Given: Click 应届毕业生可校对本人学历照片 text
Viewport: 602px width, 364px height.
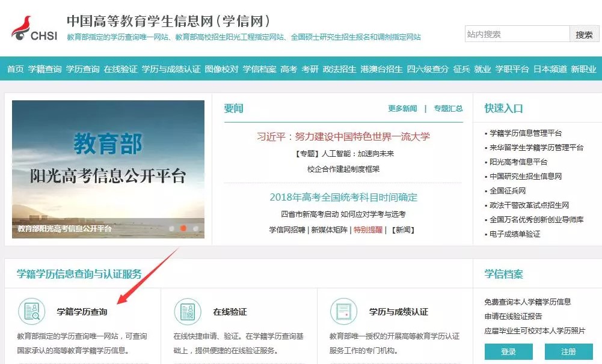Looking at the screenshot, I should [535, 330].
